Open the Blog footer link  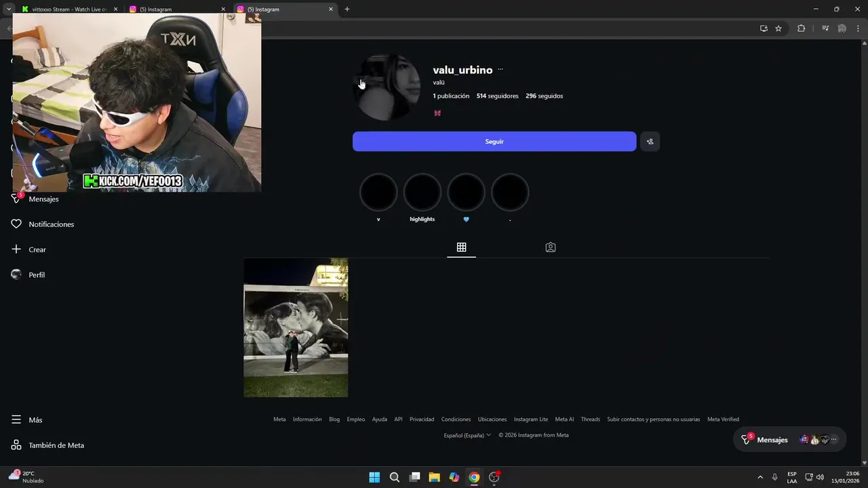click(334, 420)
